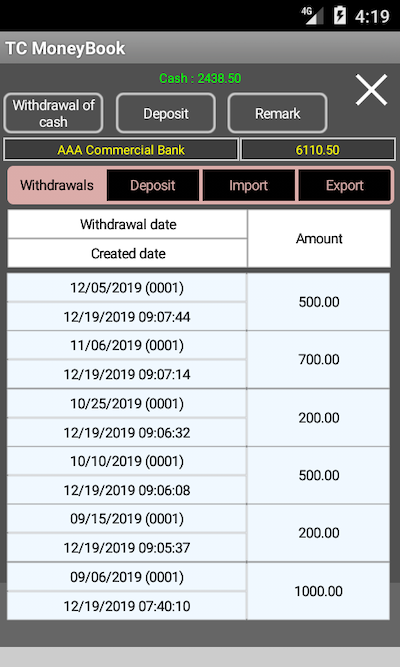Open the Import tab
The width and height of the screenshot is (400, 667).
click(x=249, y=185)
